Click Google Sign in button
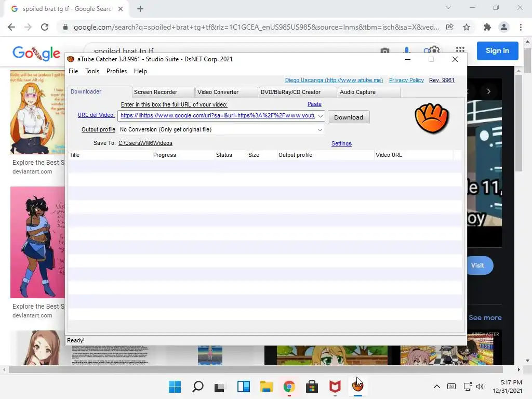The image size is (532, 399). [x=497, y=50]
